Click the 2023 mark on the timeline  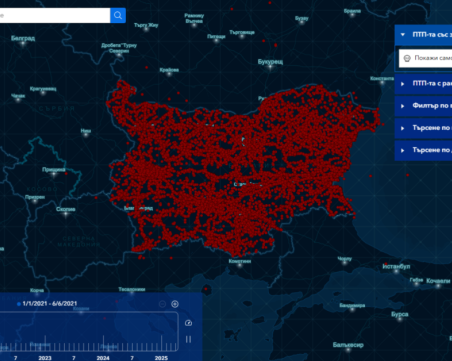[45, 358]
